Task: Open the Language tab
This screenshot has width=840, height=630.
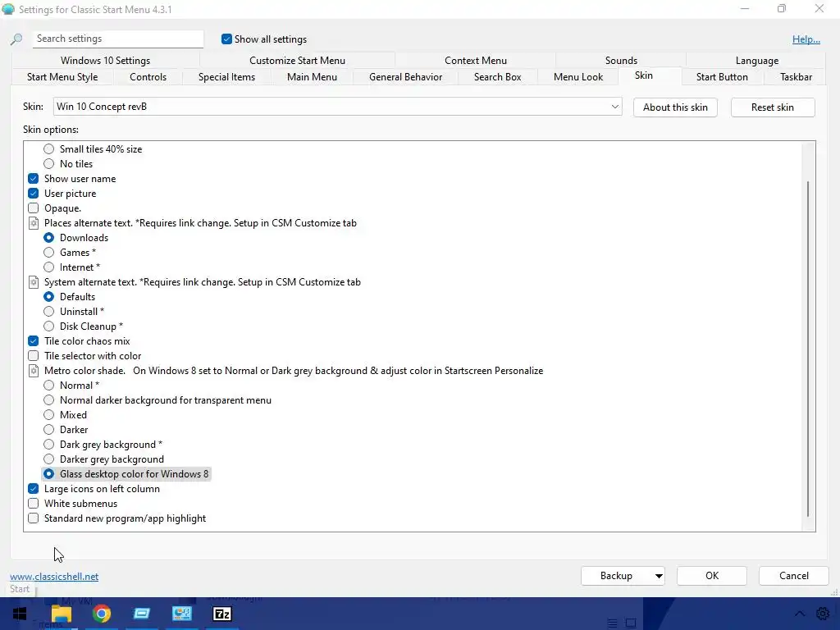Action: point(756,61)
